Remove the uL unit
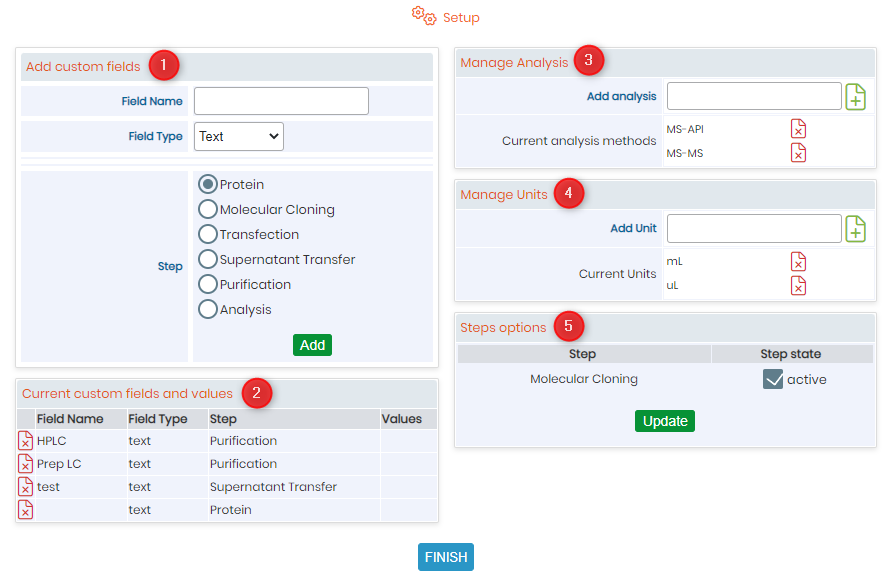This screenshot has height=584, width=891. (x=798, y=285)
